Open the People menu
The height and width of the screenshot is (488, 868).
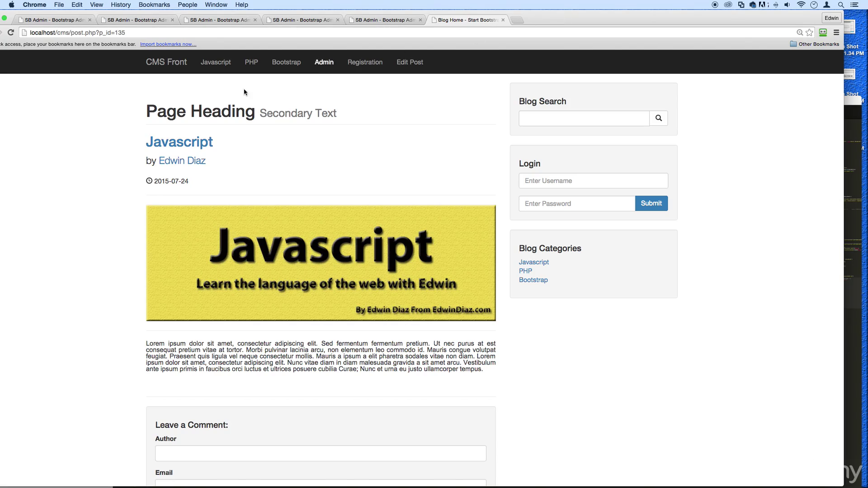188,5
